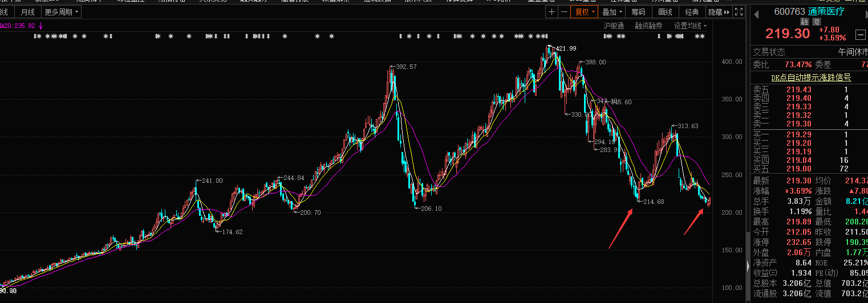
Task: Open the 设置均线 moving average dropdown
Action: pyautogui.click(x=691, y=26)
